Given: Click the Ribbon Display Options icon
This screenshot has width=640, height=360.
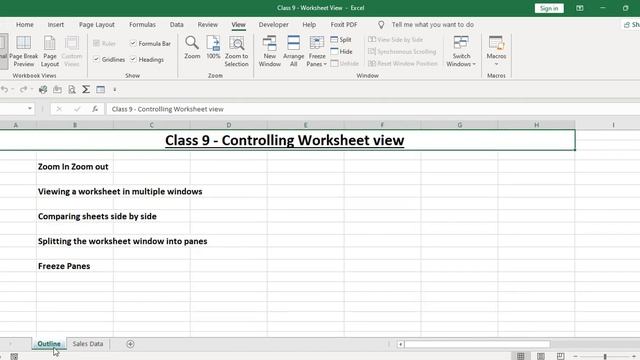Looking at the screenshot, I should coord(580,8).
